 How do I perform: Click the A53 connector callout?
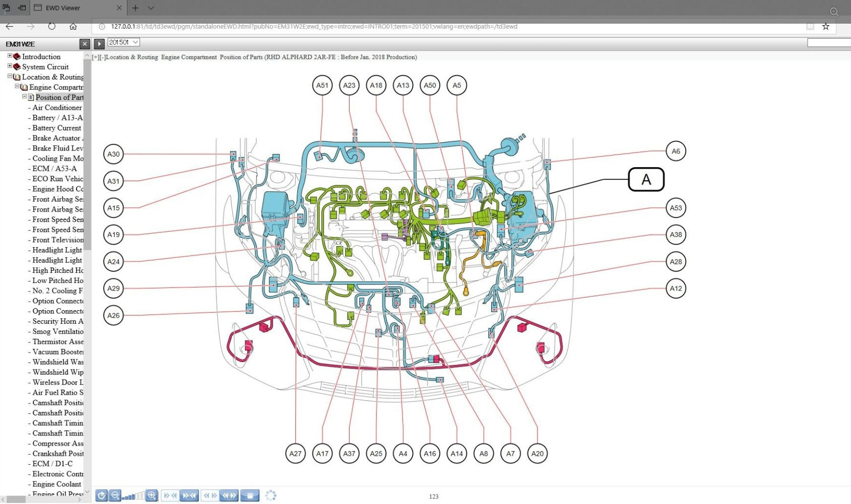point(675,208)
